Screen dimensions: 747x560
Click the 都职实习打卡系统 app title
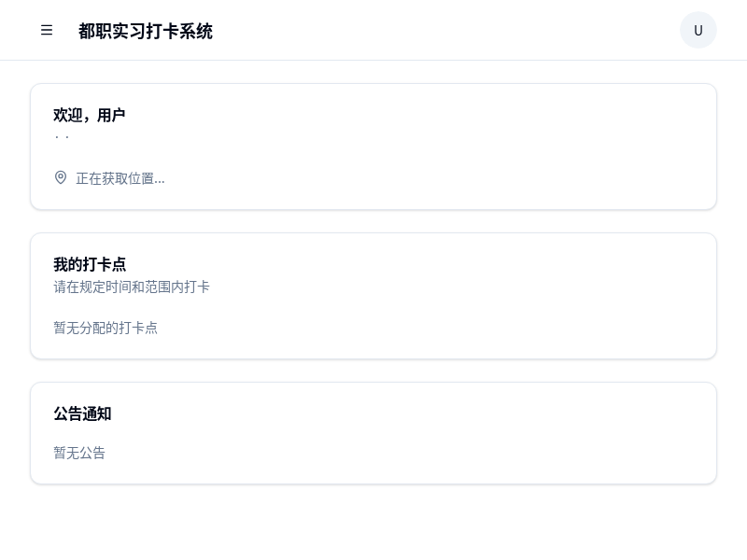(x=146, y=31)
